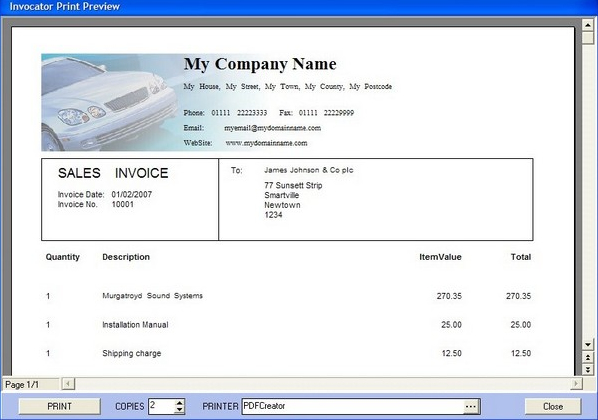Screen dimensions: 598x420
Task: Click the Murgatroyd Sound Systems line item
Action: point(153,296)
